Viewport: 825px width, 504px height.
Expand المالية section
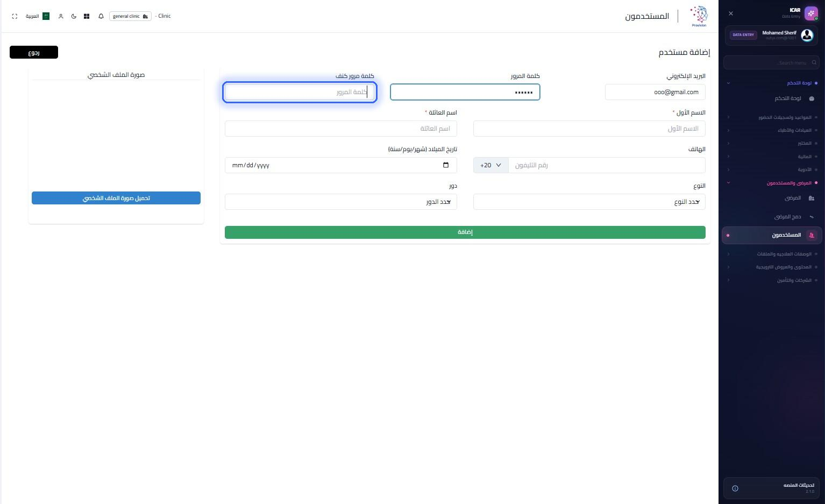pyautogui.click(x=772, y=157)
